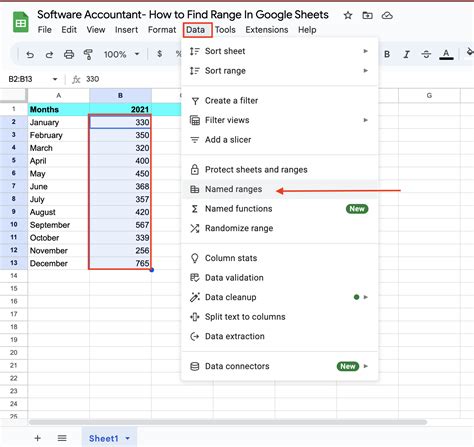The width and height of the screenshot is (474, 447).
Task: Open the All sheets list icon
Action: pos(62,438)
